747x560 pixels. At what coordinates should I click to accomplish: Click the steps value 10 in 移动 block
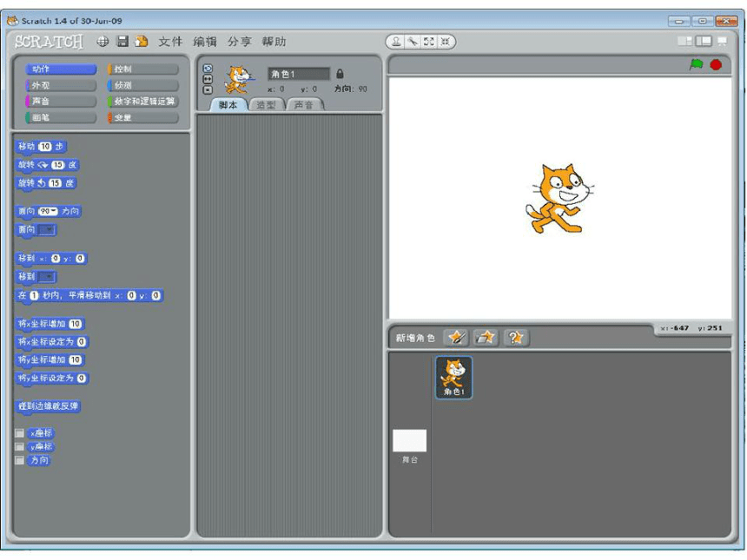tap(45, 147)
